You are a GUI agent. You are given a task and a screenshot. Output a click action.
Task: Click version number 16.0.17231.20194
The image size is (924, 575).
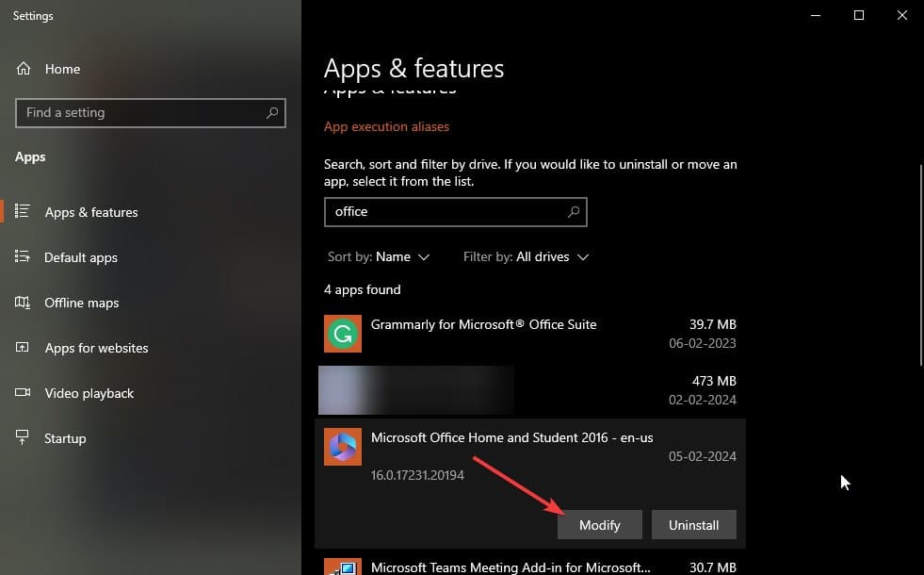pos(417,475)
